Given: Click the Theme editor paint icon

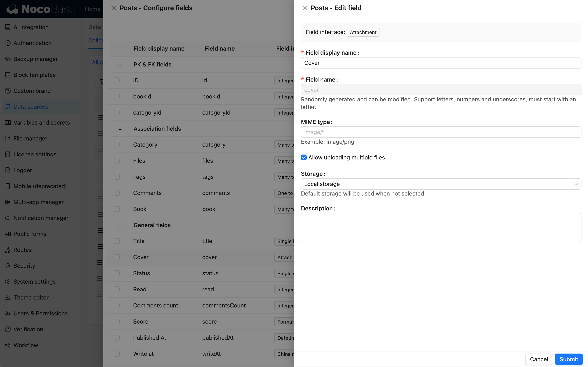Looking at the screenshot, I should [8, 297].
